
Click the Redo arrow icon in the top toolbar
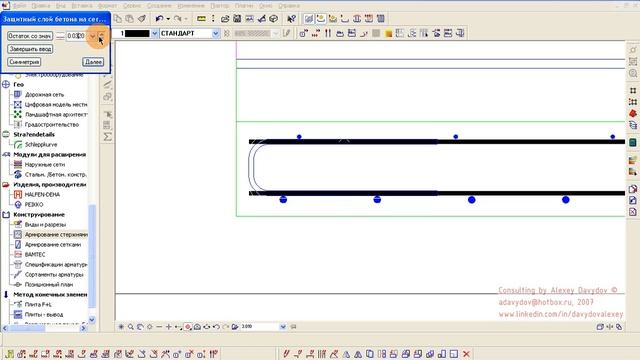tap(178, 19)
